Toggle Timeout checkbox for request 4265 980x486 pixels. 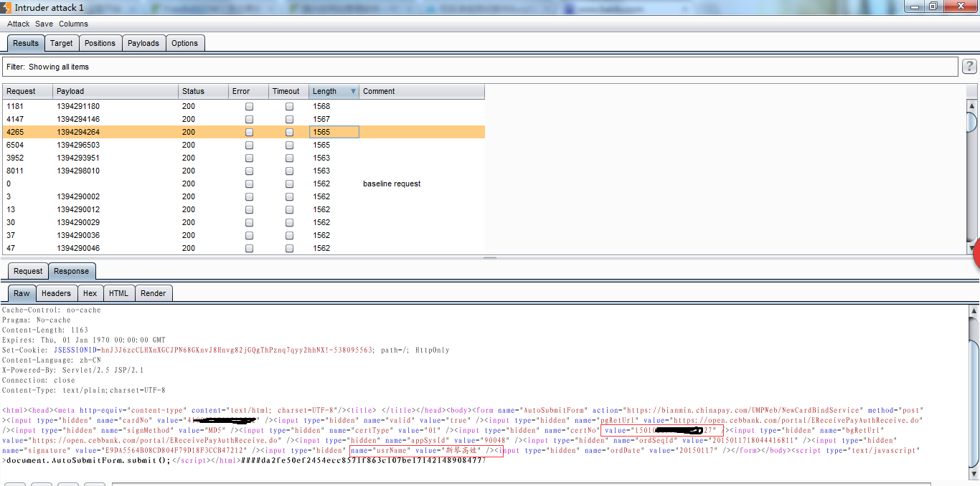tap(290, 132)
